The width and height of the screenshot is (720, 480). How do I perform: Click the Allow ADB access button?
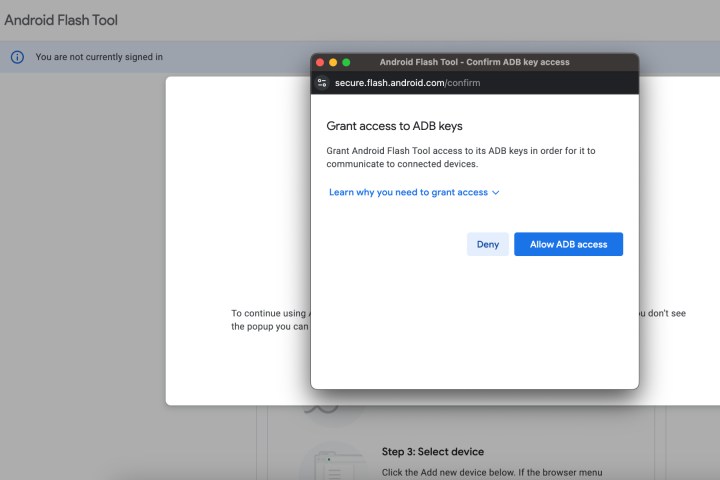tap(568, 244)
